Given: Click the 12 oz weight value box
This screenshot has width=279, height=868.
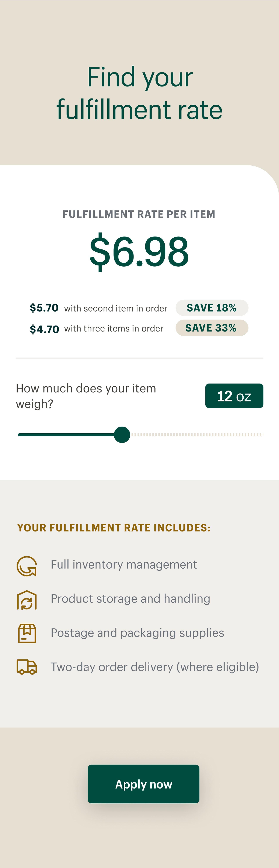Looking at the screenshot, I should [234, 396].
